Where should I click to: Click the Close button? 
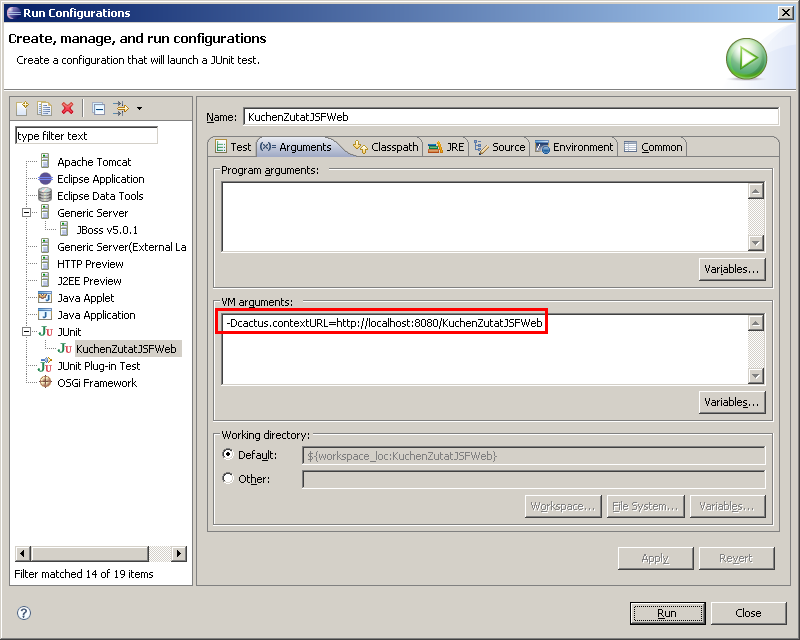pyautogui.click(x=748, y=613)
